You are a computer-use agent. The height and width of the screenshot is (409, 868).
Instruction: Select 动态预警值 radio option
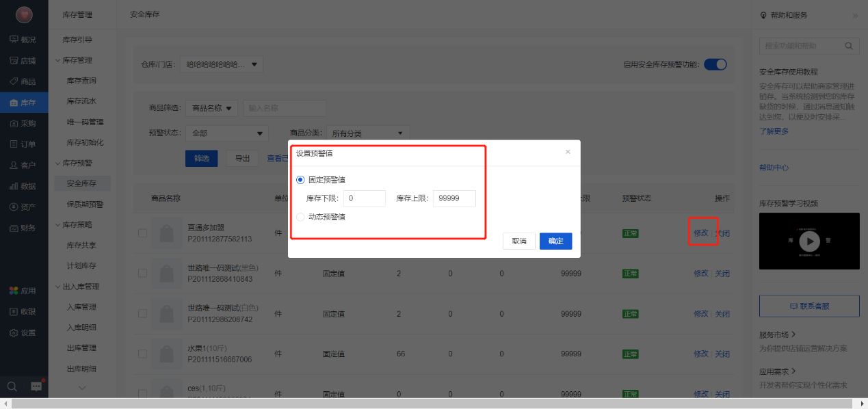coord(300,217)
